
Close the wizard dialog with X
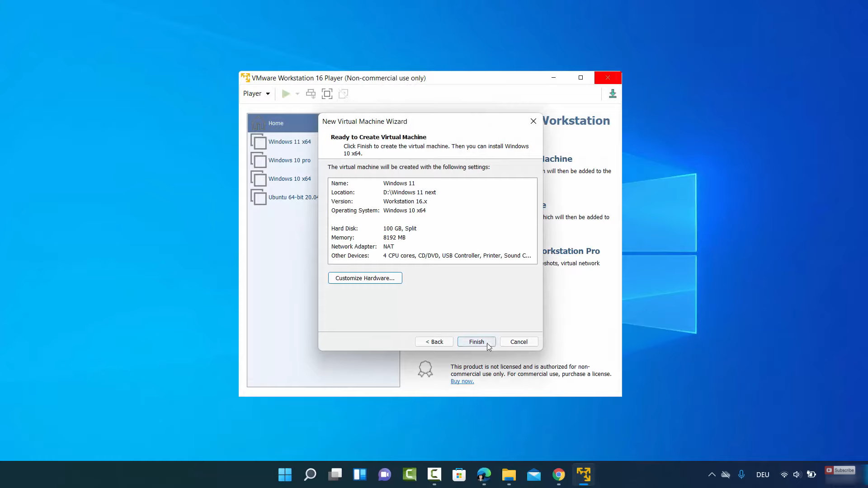click(533, 121)
